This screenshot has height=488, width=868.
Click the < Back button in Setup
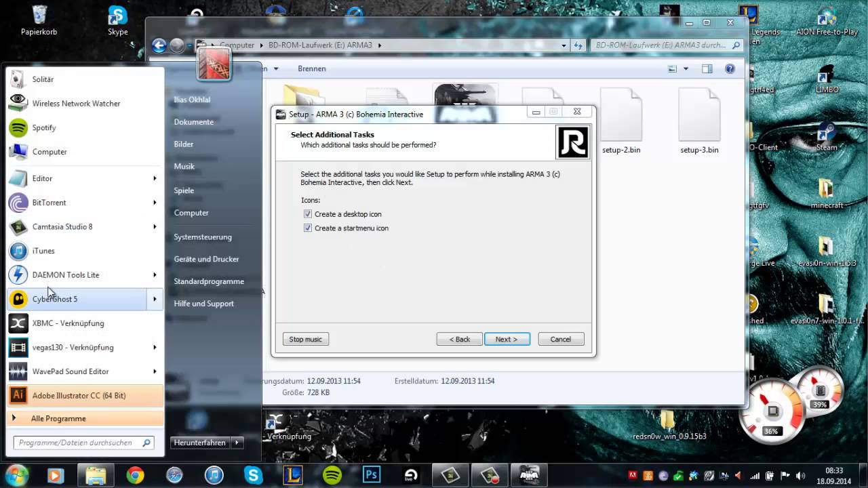(460, 339)
